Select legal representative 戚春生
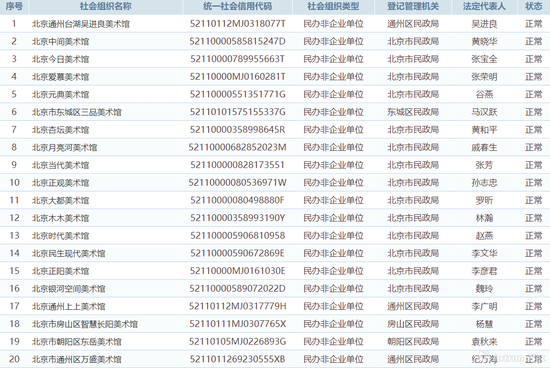The image size is (550, 368). 484,147
